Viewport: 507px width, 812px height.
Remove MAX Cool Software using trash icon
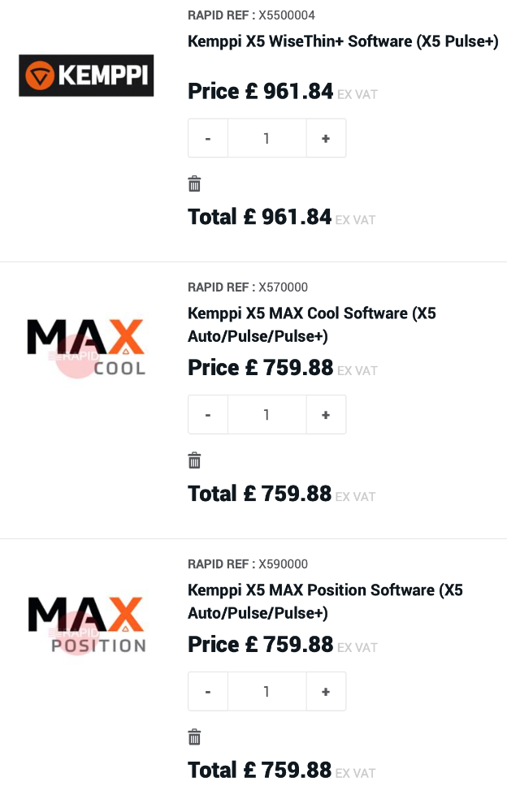coord(194,461)
